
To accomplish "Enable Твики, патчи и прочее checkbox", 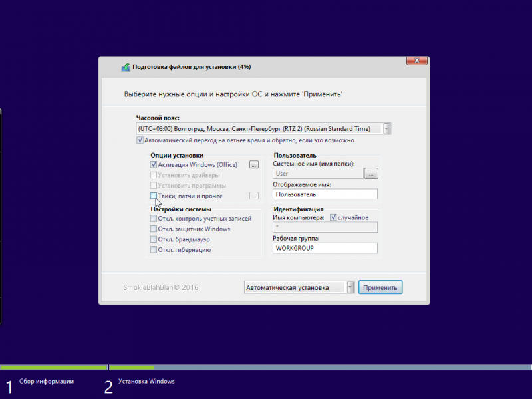I will 154,196.
